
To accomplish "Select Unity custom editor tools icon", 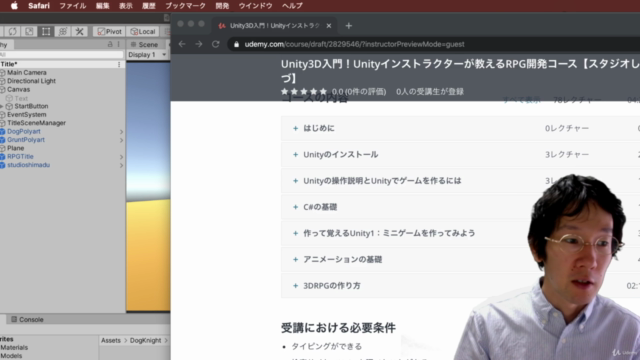I will point(80,31).
